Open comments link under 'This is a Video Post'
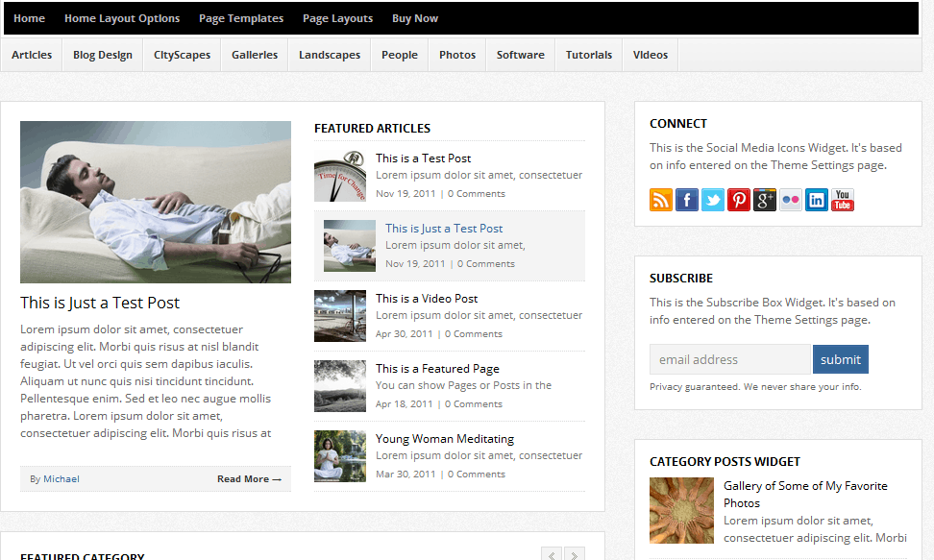This screenshot has width=934, height=560. 474,333
